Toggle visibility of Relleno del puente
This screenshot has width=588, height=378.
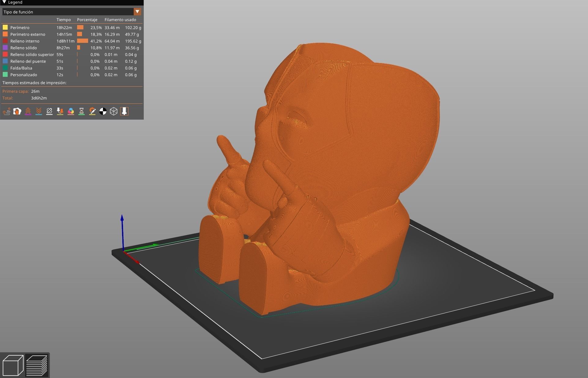pyautogui.click(x=72, y=61)
